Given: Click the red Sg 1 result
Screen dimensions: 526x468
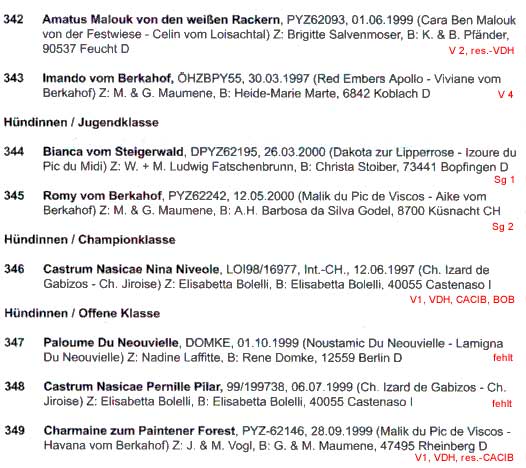Looking at the screenshot, I should [x=504, y=180].
